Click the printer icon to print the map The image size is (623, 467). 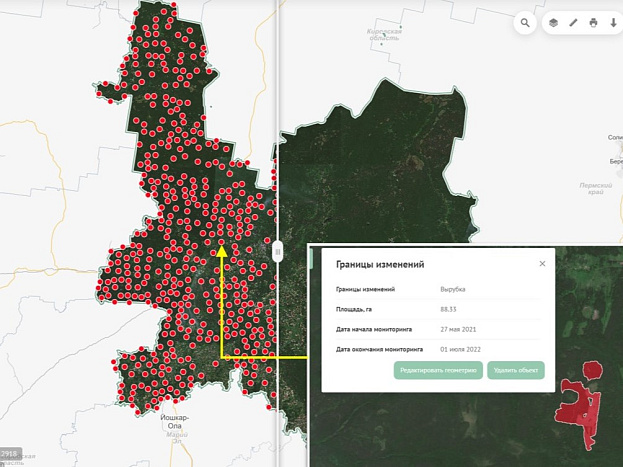coord(593,23)
